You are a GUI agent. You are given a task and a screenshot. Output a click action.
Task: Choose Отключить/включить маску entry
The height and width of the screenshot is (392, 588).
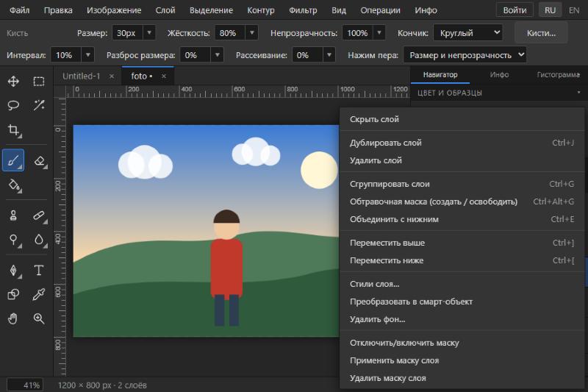pyautogui.click(x=462, y=343)
